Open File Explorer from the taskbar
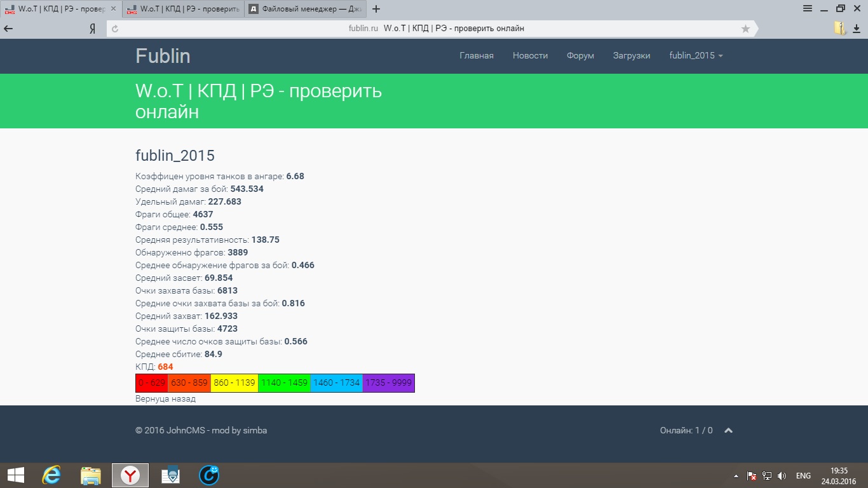868x488 pixels. pos(91,475)
